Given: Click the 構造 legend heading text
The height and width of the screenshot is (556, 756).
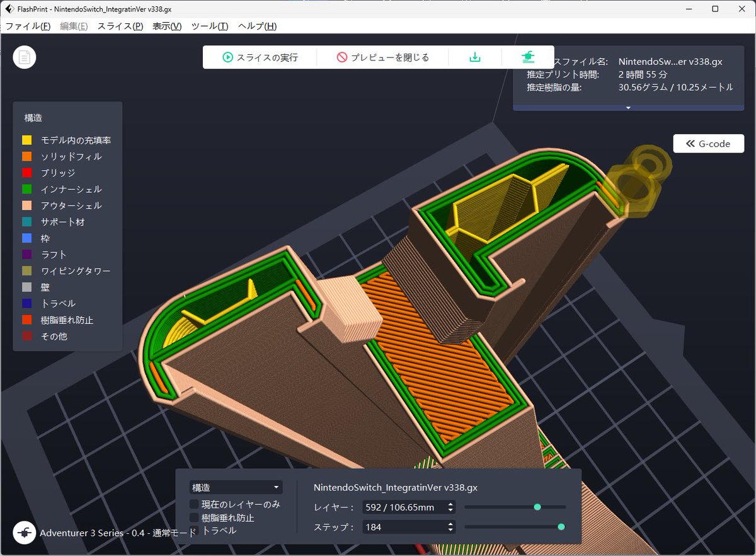Looking at the screenshot, I should coord(33,118).
